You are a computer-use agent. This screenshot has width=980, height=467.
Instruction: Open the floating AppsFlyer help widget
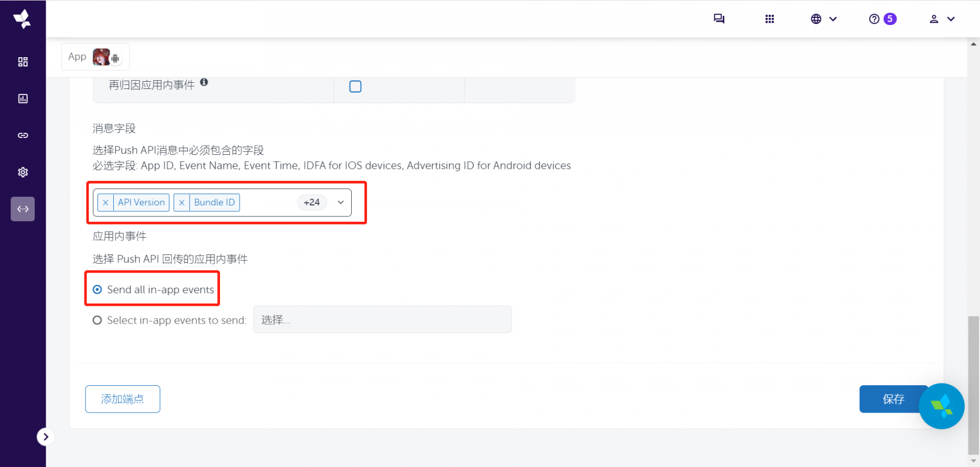[x=941, y=406]
